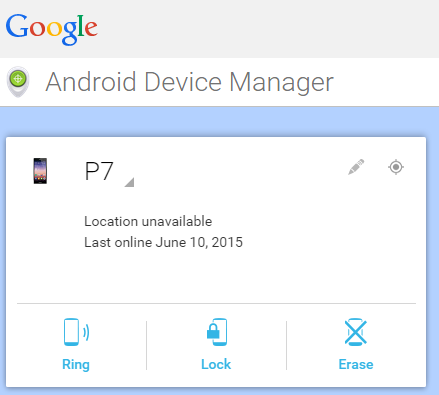Screen dimensions: 439x395
Task: Click the Last online June 10, 2015 text
Action: point(163,242)
